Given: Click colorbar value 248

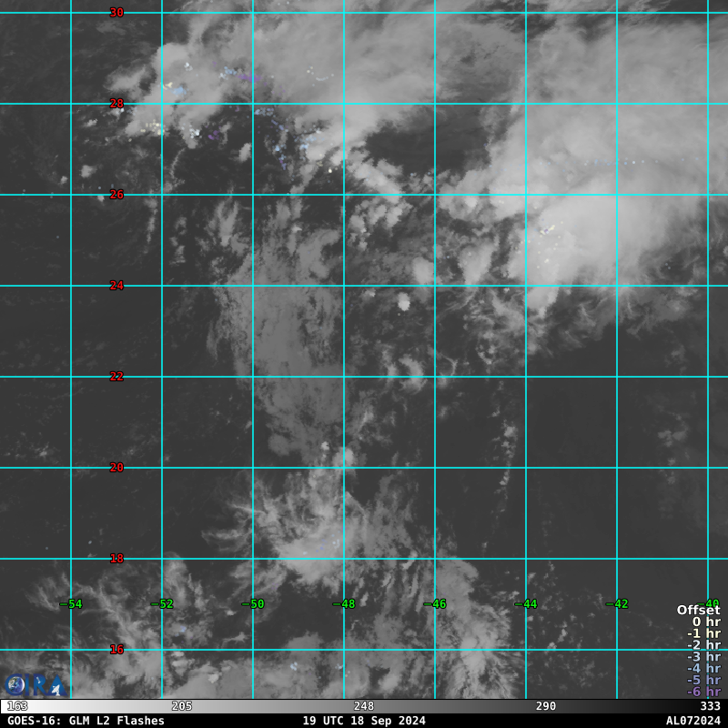Looking at the screenshot, I should tap(364, 707).
